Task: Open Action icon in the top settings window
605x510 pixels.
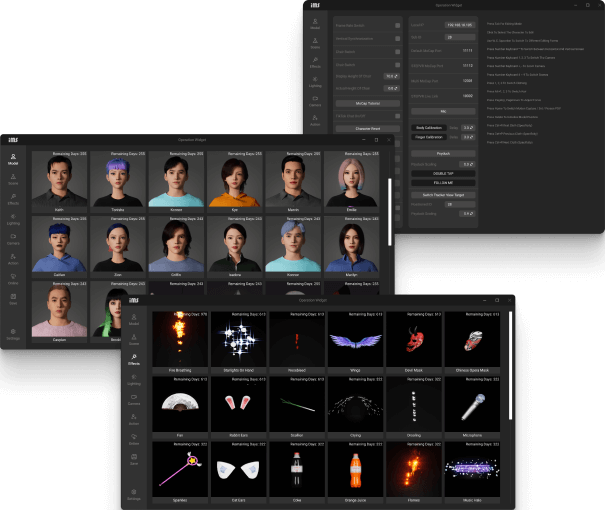Action: [315, 120]
